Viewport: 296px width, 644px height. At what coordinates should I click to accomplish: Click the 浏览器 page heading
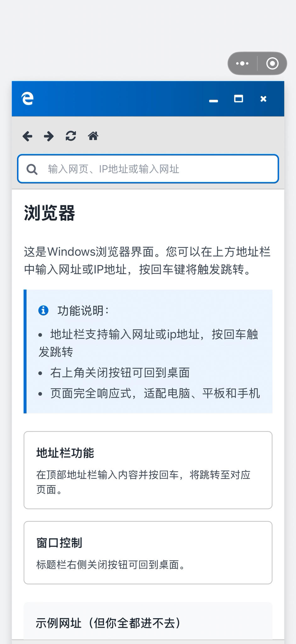click(49, 213)
